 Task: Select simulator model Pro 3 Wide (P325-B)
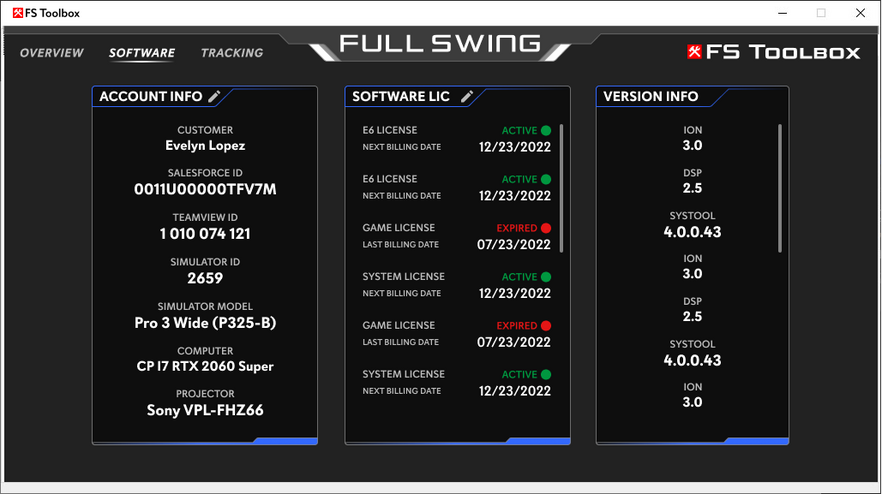[x=205, y=323]
